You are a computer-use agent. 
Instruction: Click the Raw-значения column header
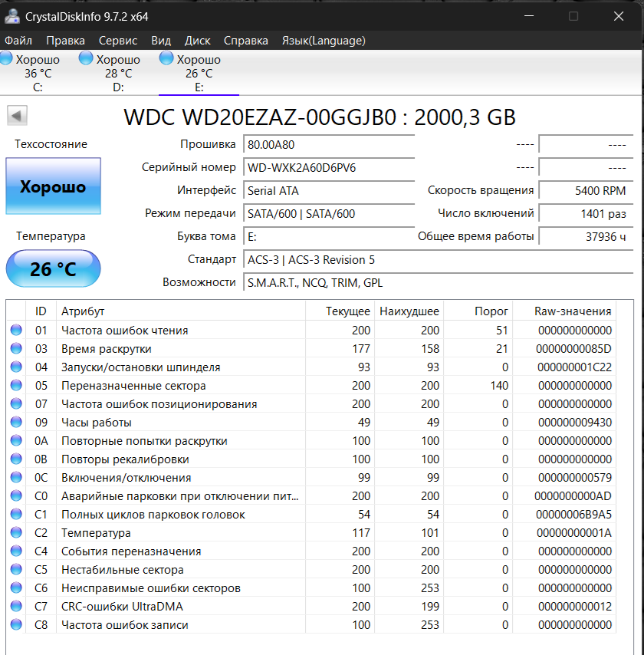point(574,311)
